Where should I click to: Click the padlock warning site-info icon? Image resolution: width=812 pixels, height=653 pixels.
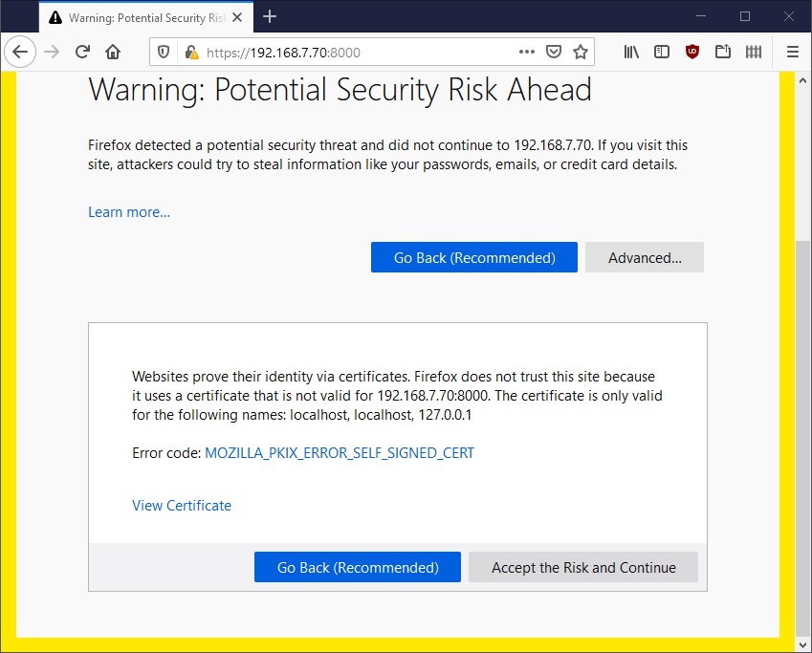tap(191, 52)
